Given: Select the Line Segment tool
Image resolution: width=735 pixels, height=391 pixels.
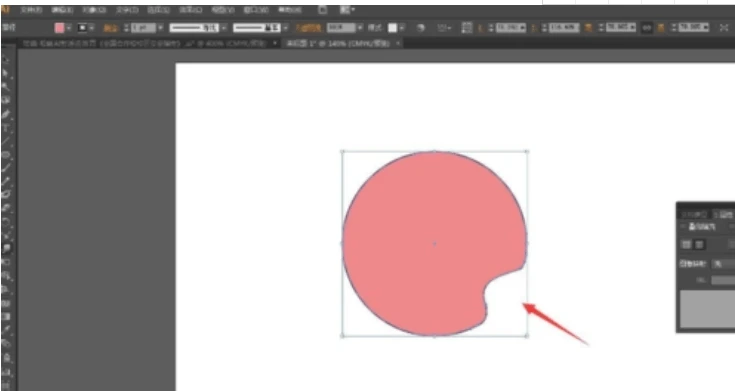Looking at the screenshot, I should tap(6, 141).
